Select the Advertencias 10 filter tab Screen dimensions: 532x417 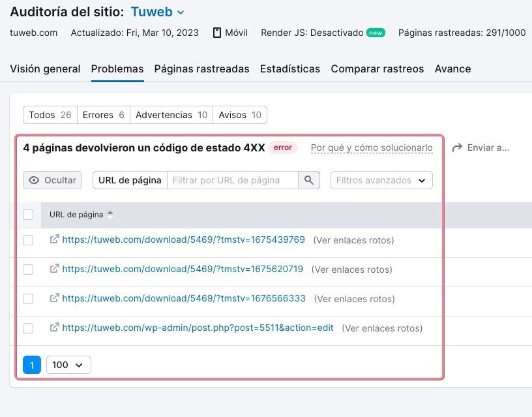(x=171, y=115)
